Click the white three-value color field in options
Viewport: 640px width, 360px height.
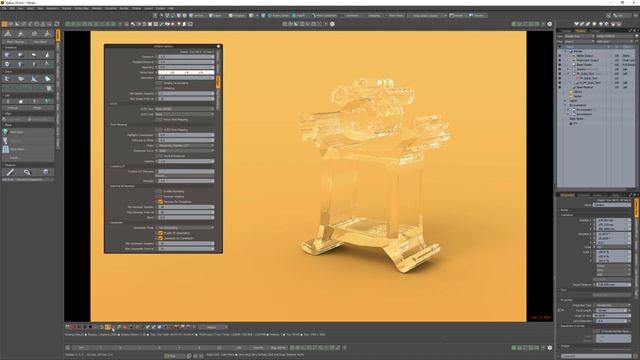(x=186, y=72)
